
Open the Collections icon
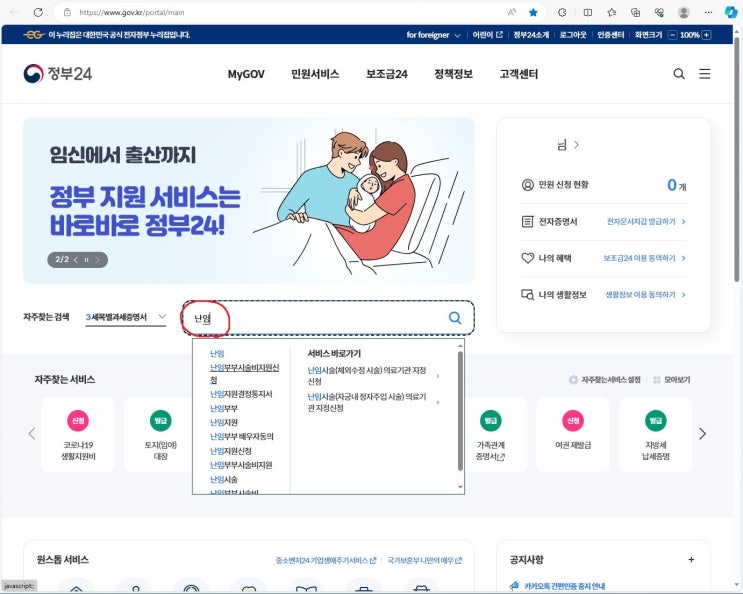tap(635, 12)
